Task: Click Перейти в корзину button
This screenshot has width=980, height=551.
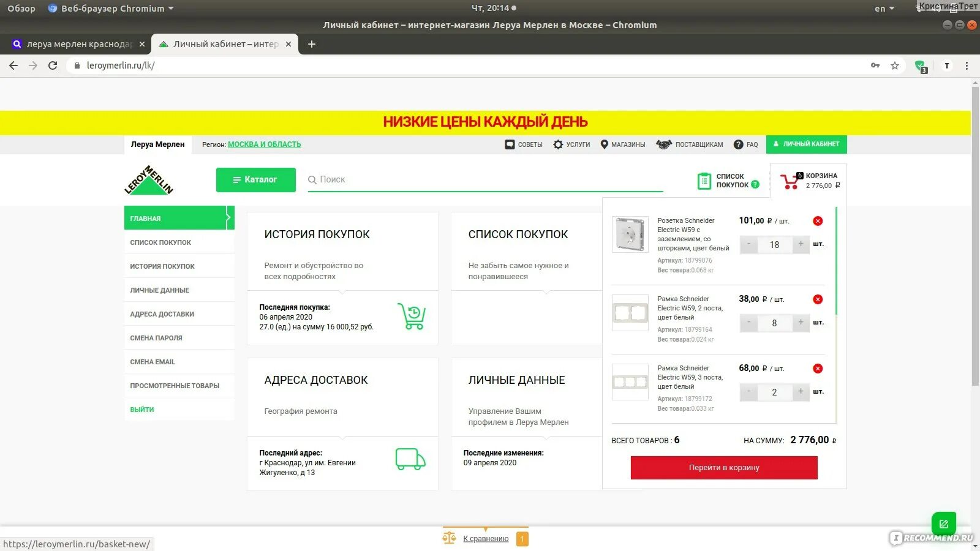Action: (724, 468)
